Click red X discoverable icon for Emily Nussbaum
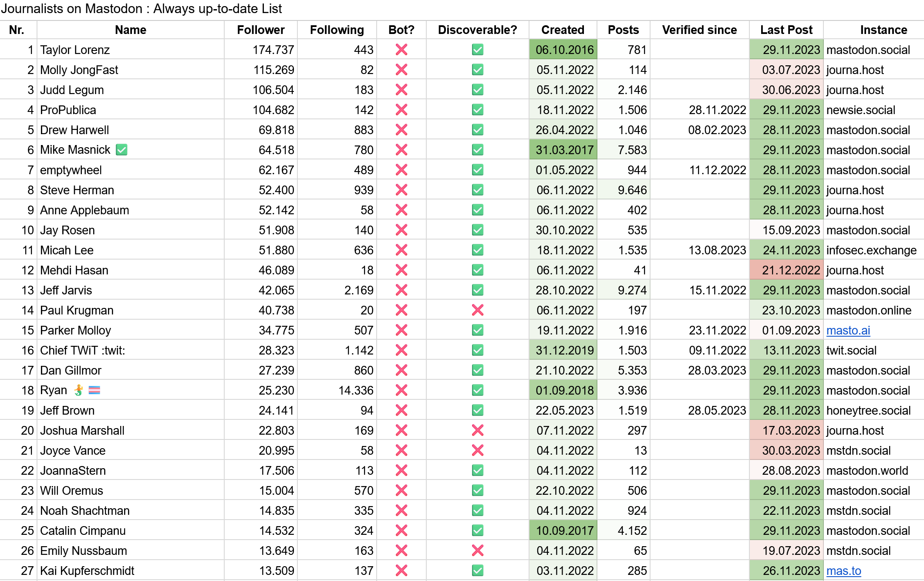 click(477, 551)
